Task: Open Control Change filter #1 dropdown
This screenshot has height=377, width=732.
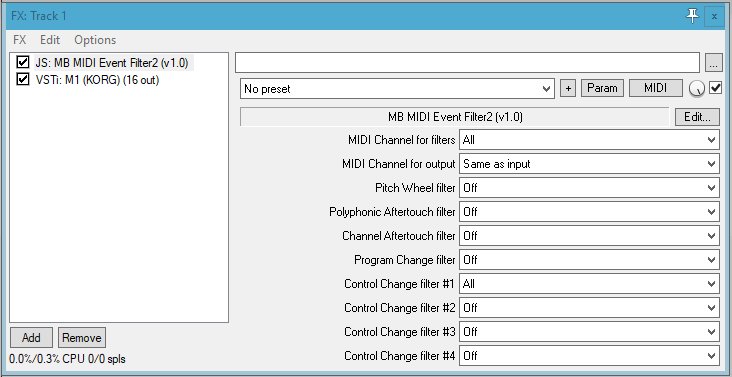Action: (589, 284)
